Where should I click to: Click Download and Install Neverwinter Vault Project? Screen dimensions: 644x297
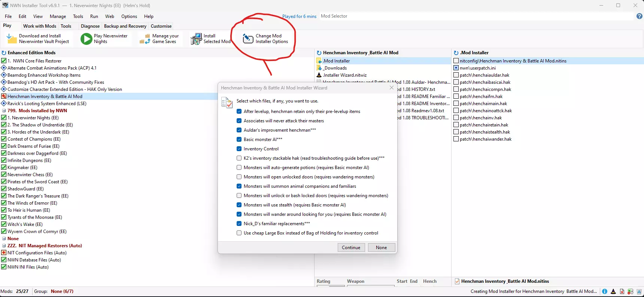point(38,39)
